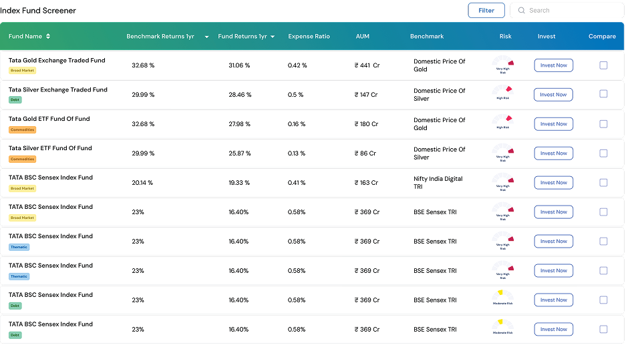Click the Nifty India Digital TRI benchmark
Image resolution: width=644 pixels, height=361 pixels.
pyautogui.click(x=438, y=183)
